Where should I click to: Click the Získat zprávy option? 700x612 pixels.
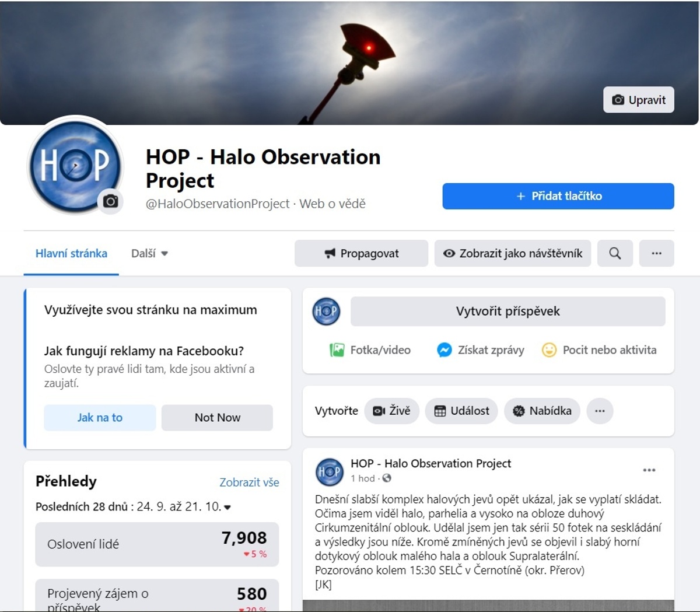480,350
